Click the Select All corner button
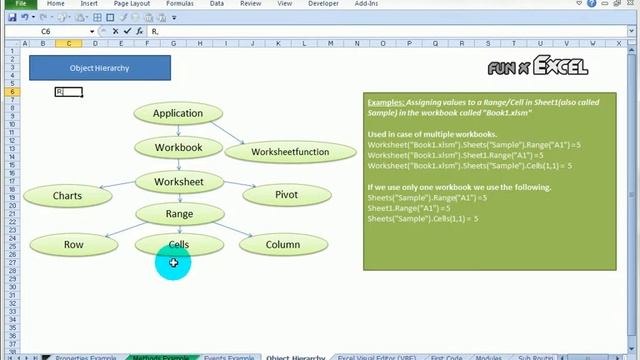The height and width of the screenshot is (360, 640). (13, 43)
